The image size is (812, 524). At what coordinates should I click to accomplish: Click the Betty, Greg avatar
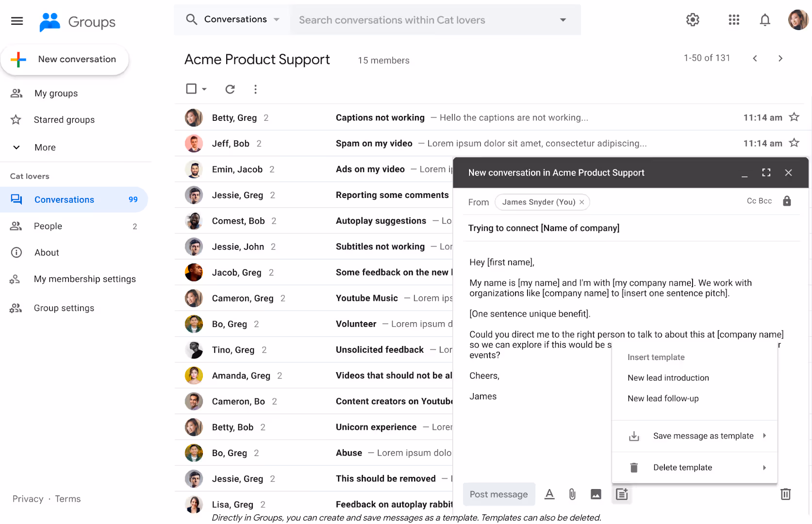point(194,117)
